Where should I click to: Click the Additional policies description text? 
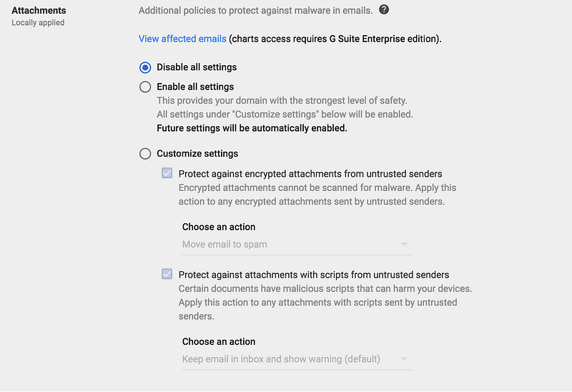click(255, 11)
